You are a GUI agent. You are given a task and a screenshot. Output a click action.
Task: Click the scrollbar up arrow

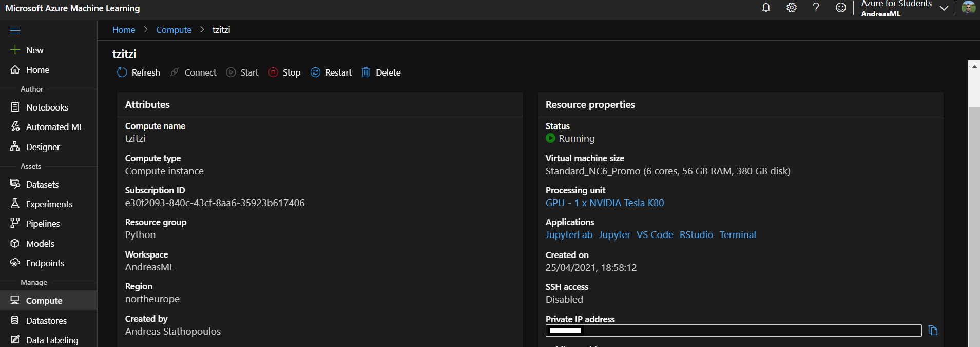pyautogui.click(x=974, y=66)
